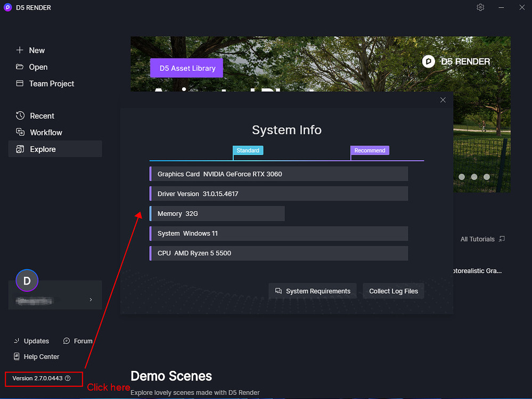Click the blurred account name field
This screenshot has height=399, width=532.
pyautogui.click(x=34, y=301)
